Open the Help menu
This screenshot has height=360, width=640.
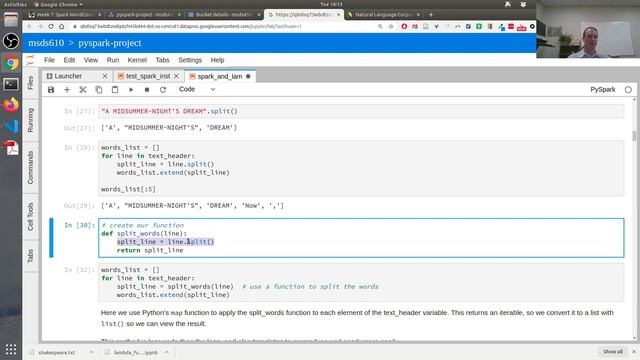tap(218, 60)
